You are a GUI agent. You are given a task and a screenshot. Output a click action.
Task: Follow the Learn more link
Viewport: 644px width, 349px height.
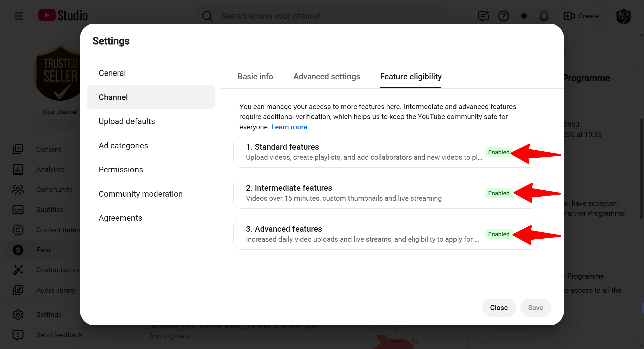289,127
